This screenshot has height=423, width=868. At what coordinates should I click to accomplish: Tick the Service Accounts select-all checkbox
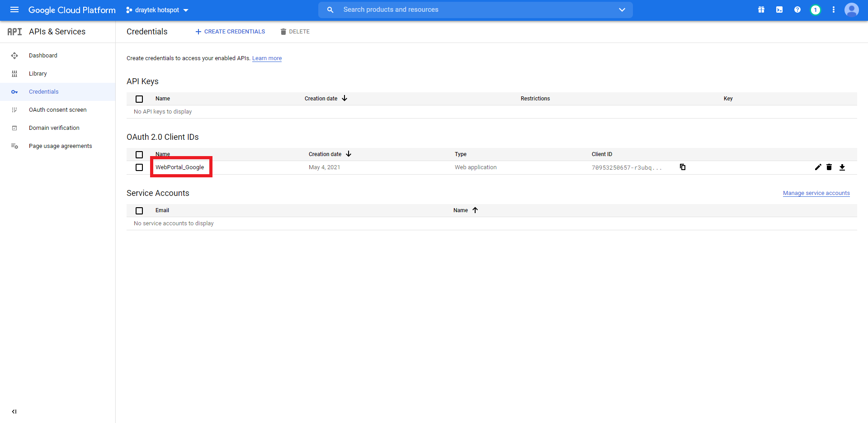[x=139, y=211]
